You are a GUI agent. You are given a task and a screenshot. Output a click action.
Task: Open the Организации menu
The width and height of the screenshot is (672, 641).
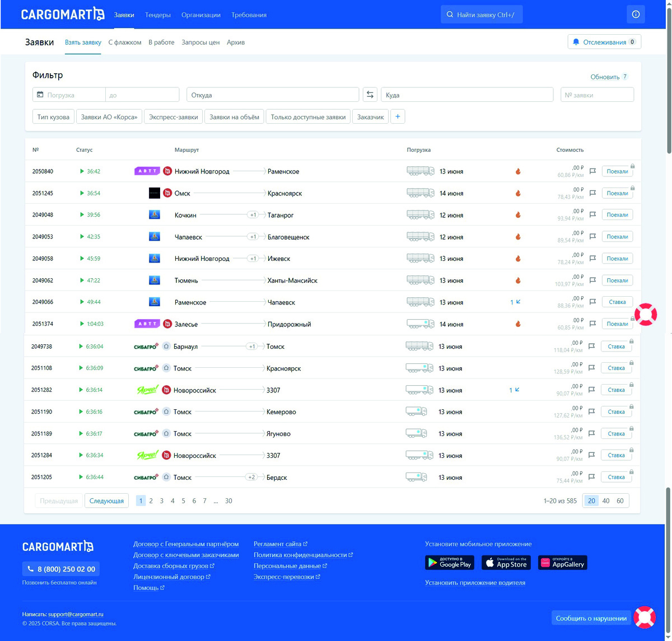[201, 15]
